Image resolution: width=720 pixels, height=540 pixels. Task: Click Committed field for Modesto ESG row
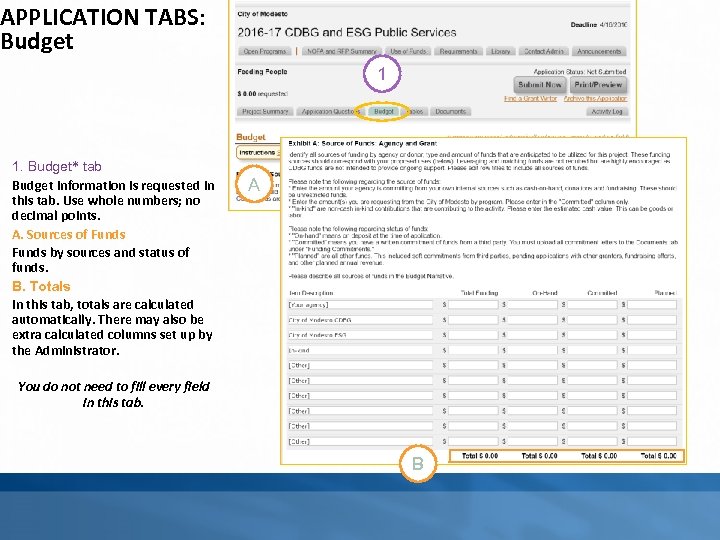click(x=592, y=335)
